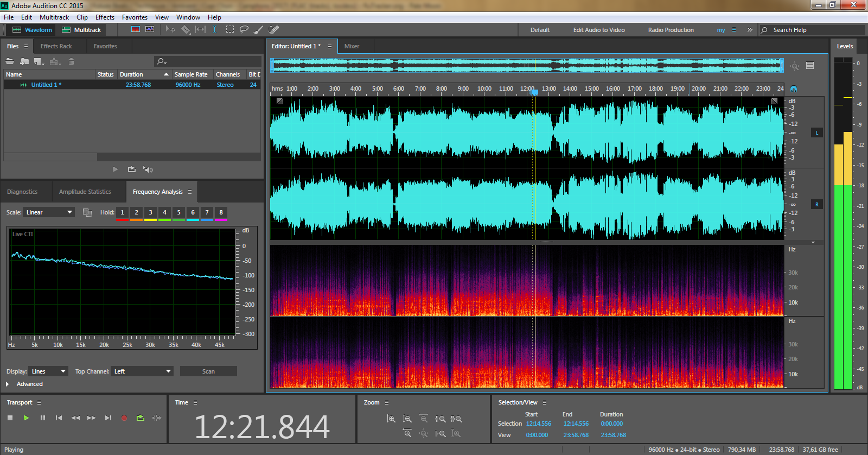The width and height of the screenshot is (868, 455).
Task: Delete the selected file with trash icon
Action: click(x=71, y=61)
